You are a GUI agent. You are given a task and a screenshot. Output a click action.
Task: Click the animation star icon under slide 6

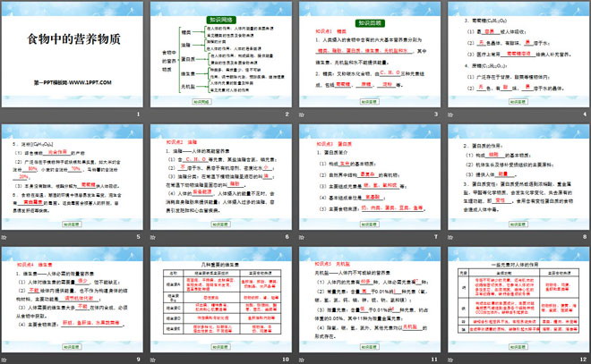click(152, 237)
